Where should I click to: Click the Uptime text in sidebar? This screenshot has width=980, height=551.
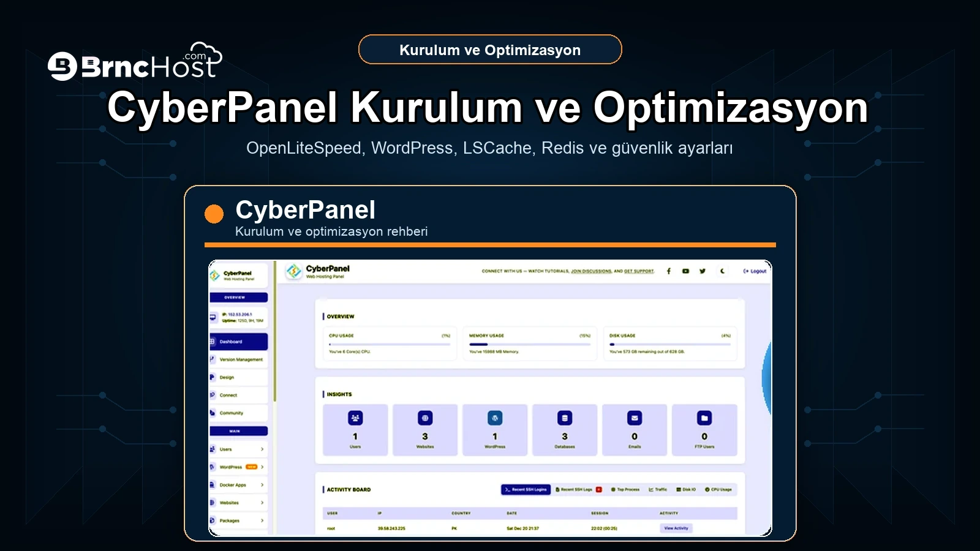(x=243, y=320)
